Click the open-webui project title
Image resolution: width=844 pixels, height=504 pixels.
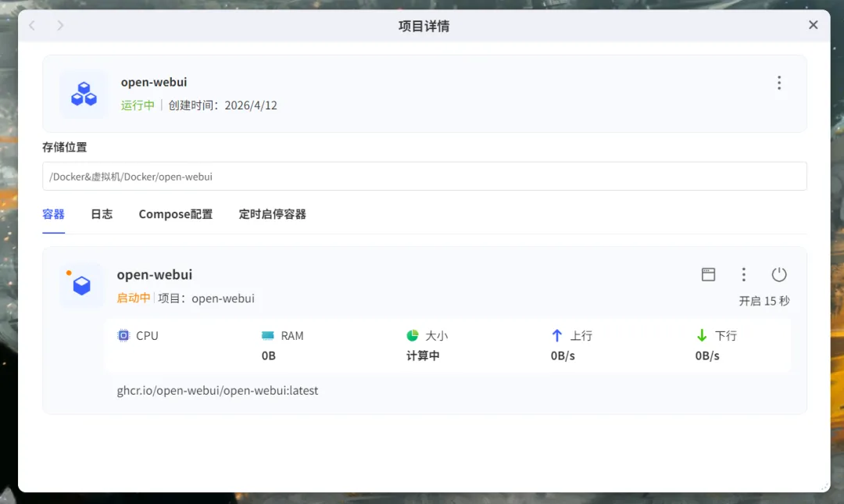click(x=154, y=82)
